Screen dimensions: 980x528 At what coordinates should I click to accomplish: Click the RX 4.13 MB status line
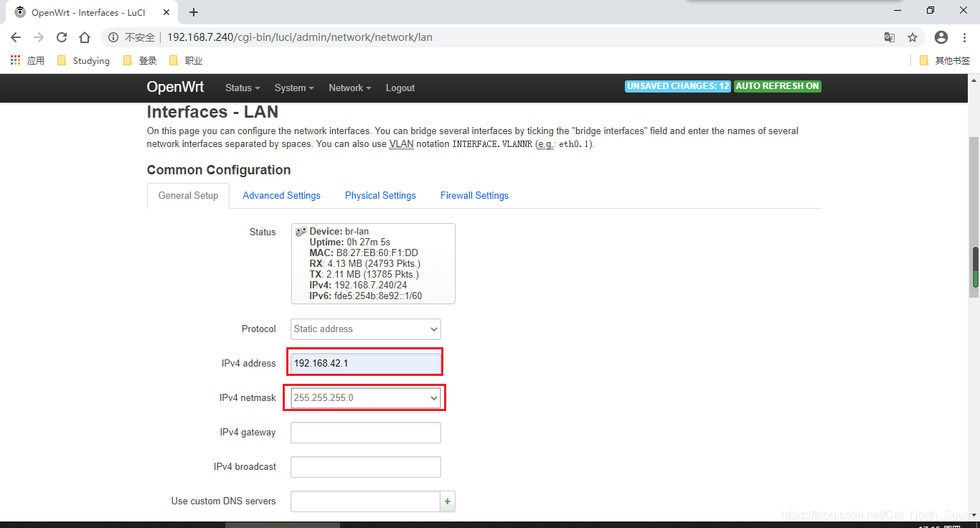[364, 263]
